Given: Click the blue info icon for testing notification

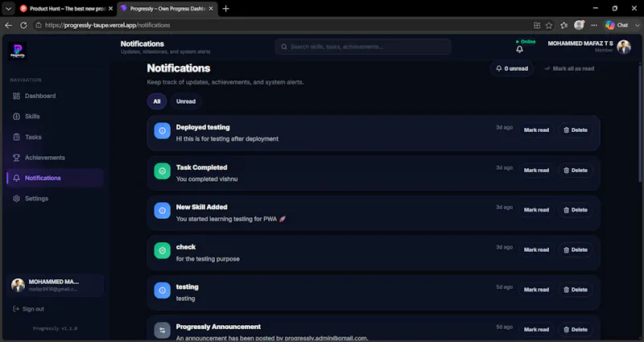Looking at the screenshot, I should pyautogui.click(x=163, y=290).
